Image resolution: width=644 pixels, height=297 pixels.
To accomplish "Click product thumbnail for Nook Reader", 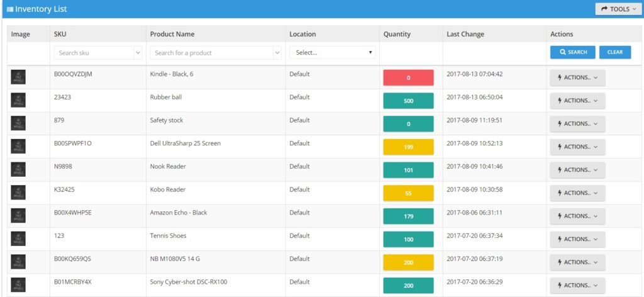I will (18, 169).
